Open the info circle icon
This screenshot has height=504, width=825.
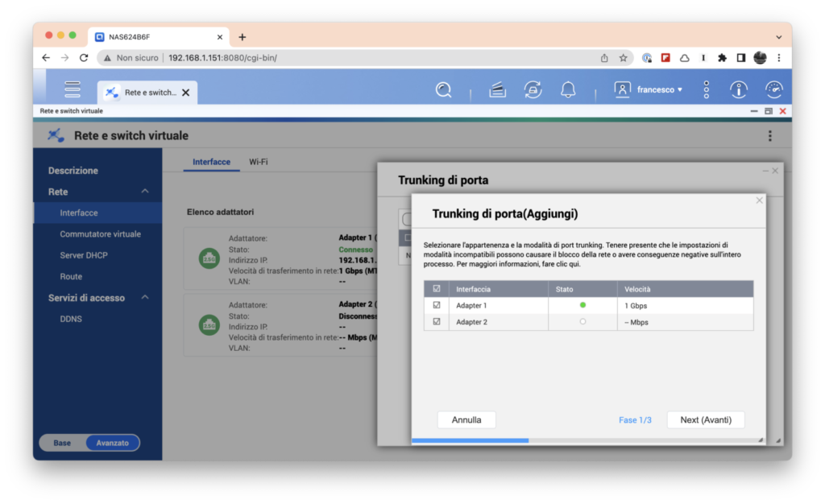(x=739, y=90)
